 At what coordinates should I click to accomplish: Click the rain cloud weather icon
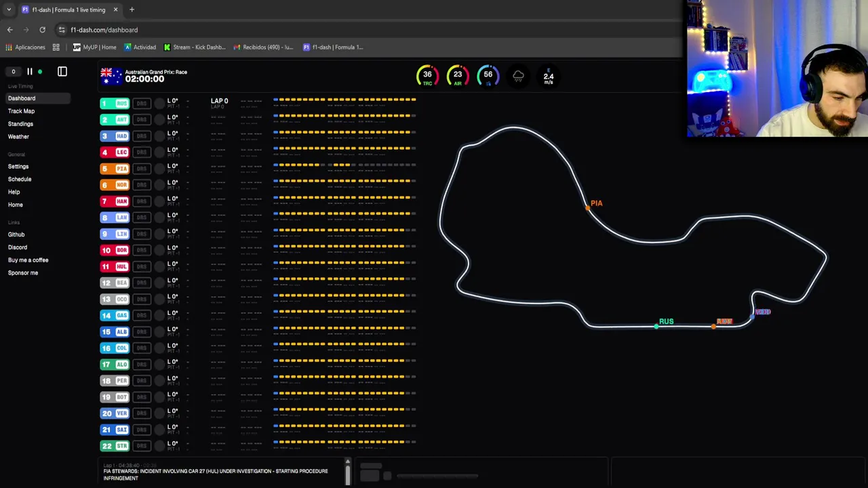point(518,76)
